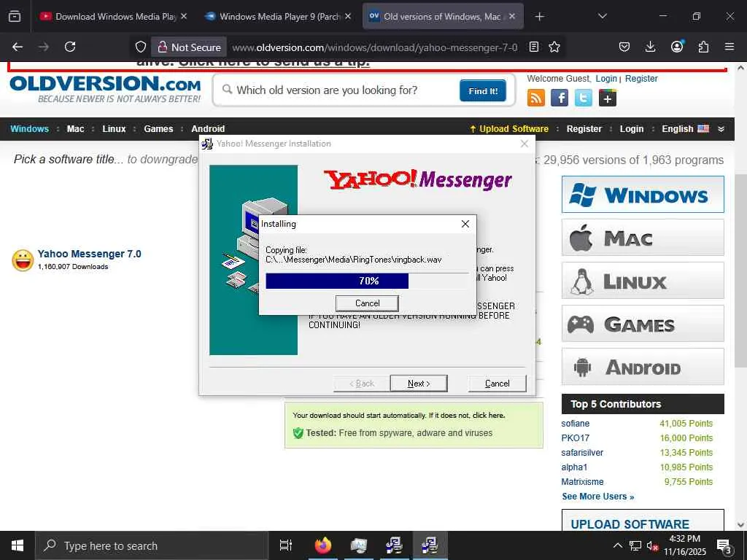Open contributor safarisilver profile
Image resolution: width=747 pixels, height=560 pixels.
click(582, 452)
